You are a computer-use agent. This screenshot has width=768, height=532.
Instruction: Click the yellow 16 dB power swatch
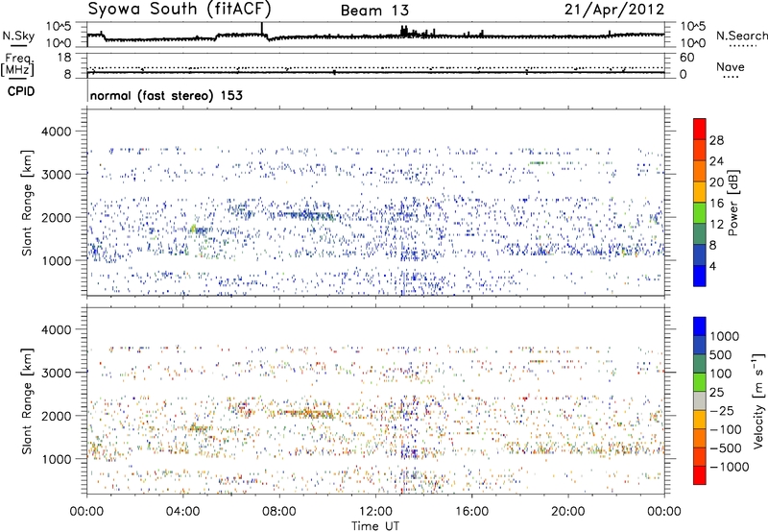pos(700,192)
